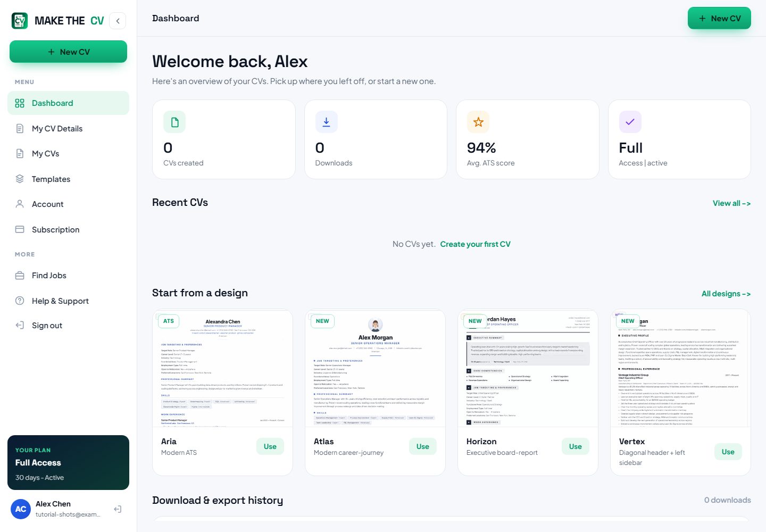Open Help & Support page
The width and height of the screenshot is (766, 532).
pos(68,301)
